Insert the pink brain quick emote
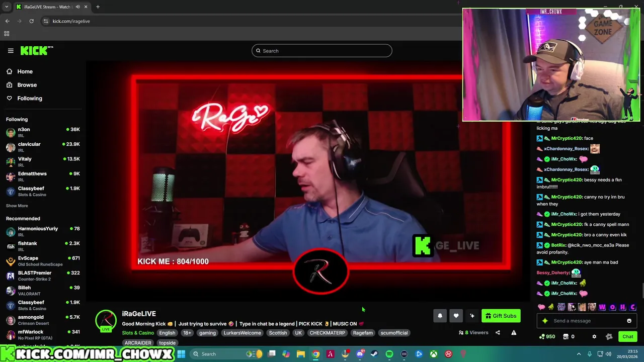Image resolution: width=644 pixels, height=362 pixels. click(x=541, y=307)
